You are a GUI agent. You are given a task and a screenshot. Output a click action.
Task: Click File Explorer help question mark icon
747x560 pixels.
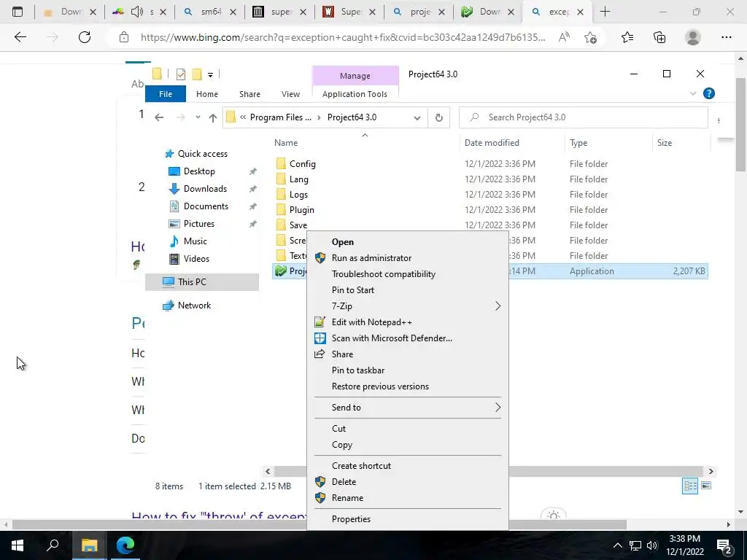tap(709, 94)
